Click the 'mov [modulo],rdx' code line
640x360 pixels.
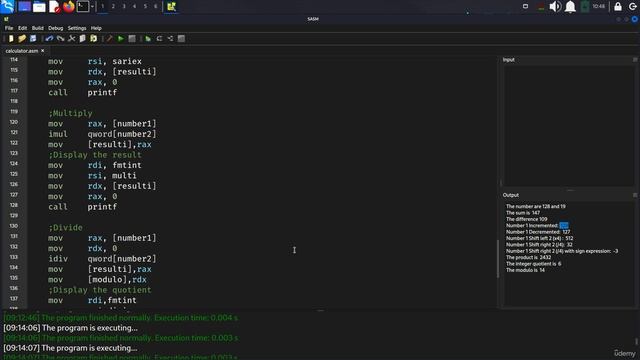(x=97, y=280)
